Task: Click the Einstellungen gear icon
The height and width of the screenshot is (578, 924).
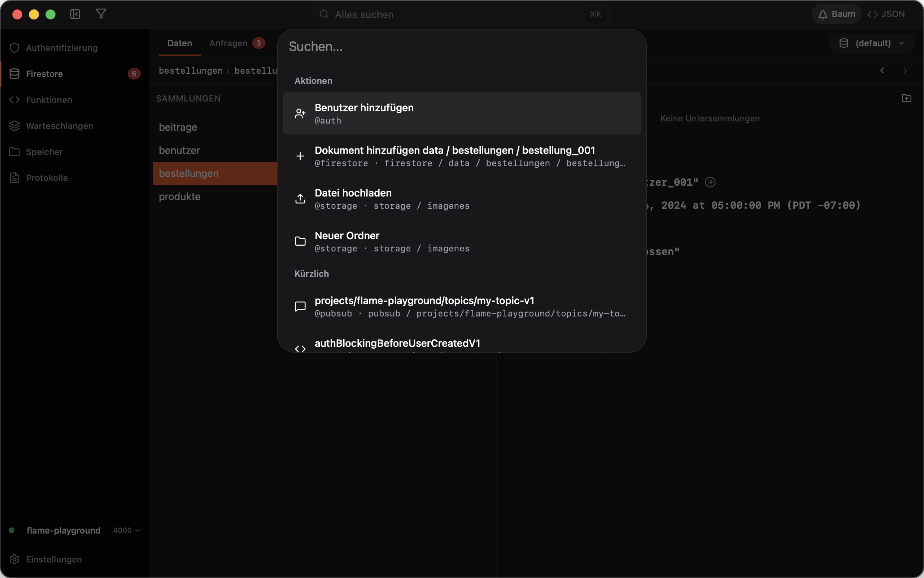Action: coord(14,559)
